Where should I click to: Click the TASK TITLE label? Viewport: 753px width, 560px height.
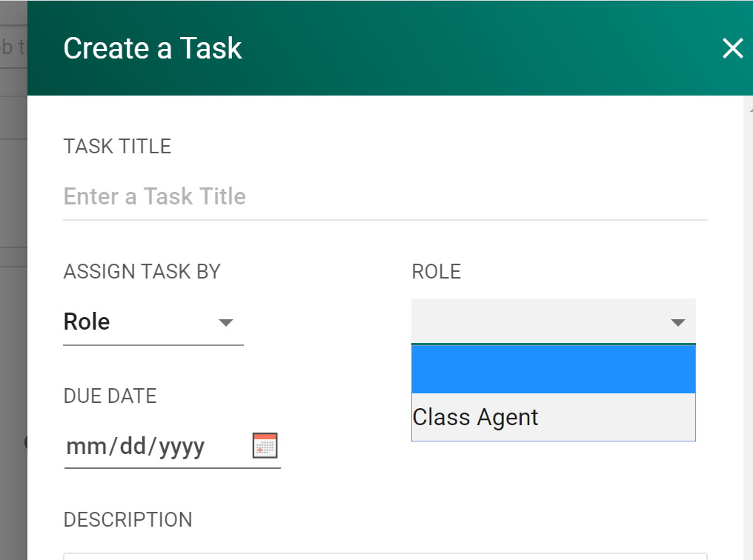tap(117, 147)
